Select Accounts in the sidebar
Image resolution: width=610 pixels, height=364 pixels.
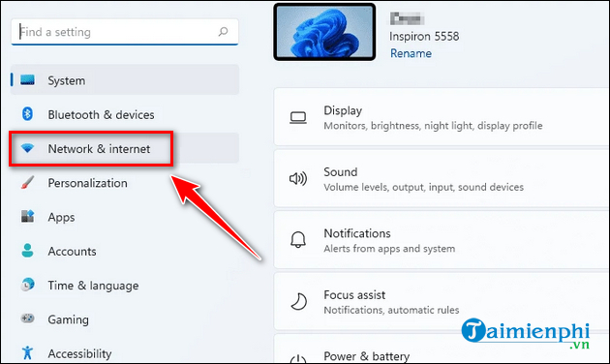[x=125, y=252]
